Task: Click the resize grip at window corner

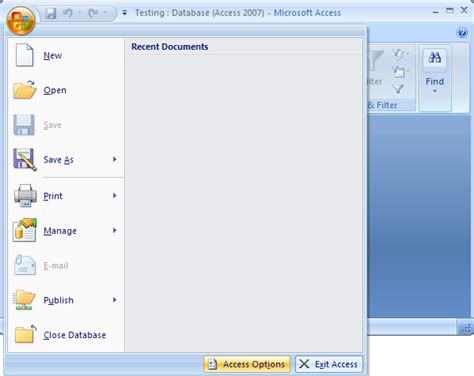Action: coord(467,328)
